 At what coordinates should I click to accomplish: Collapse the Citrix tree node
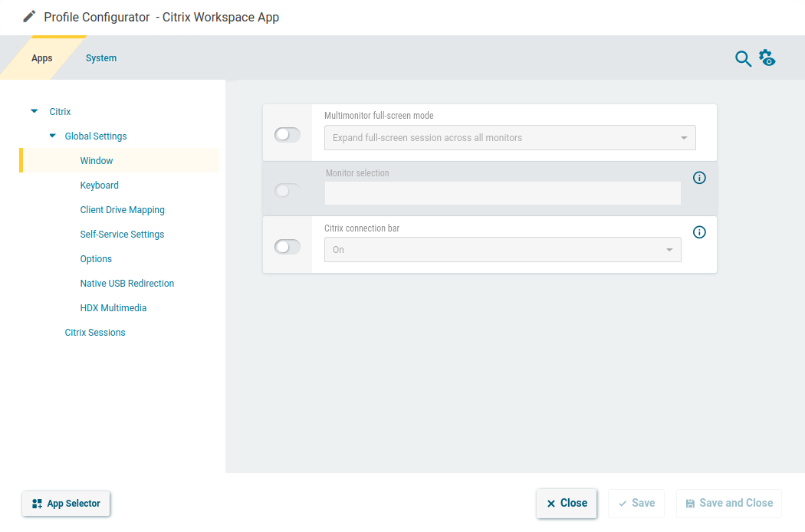pos(34,110)
